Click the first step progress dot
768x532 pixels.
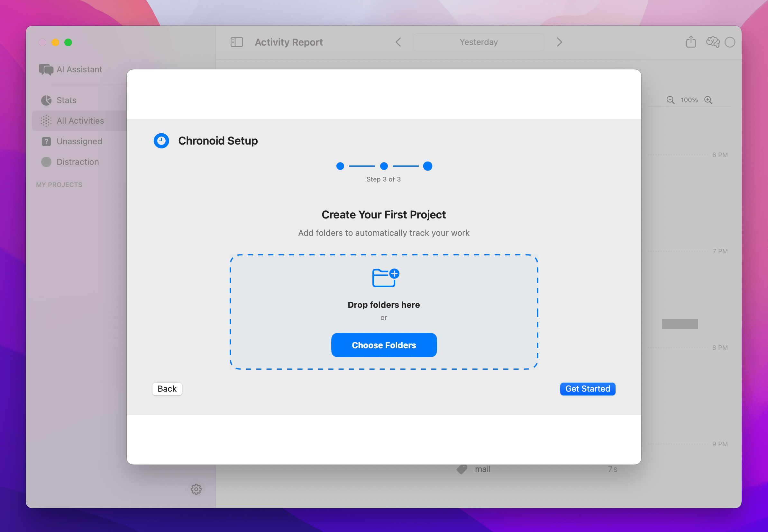pos(340,166)
